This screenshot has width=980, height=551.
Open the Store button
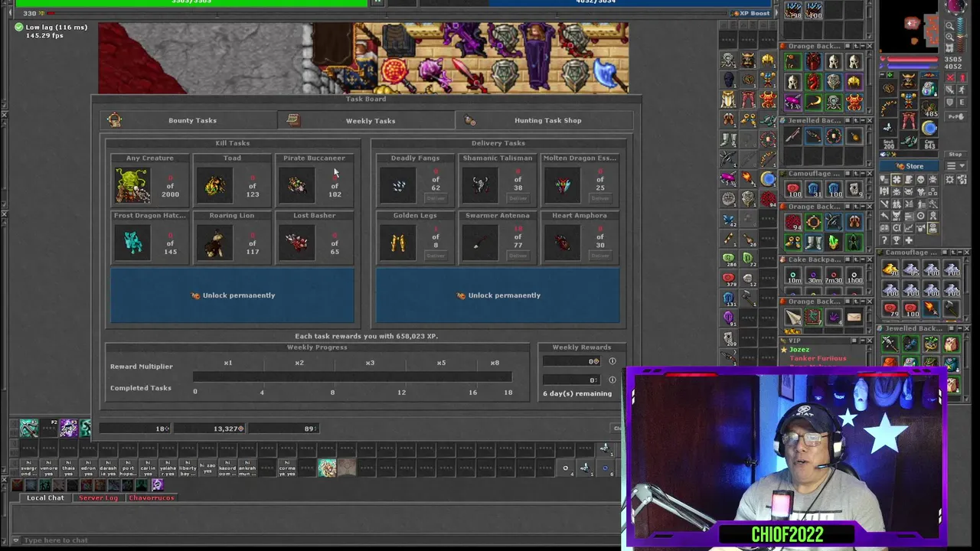[x=909, y=166]
